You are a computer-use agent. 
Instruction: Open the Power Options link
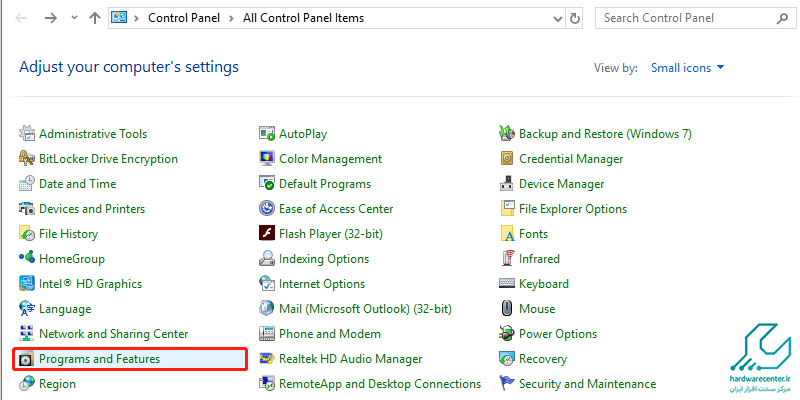point(558,334)
